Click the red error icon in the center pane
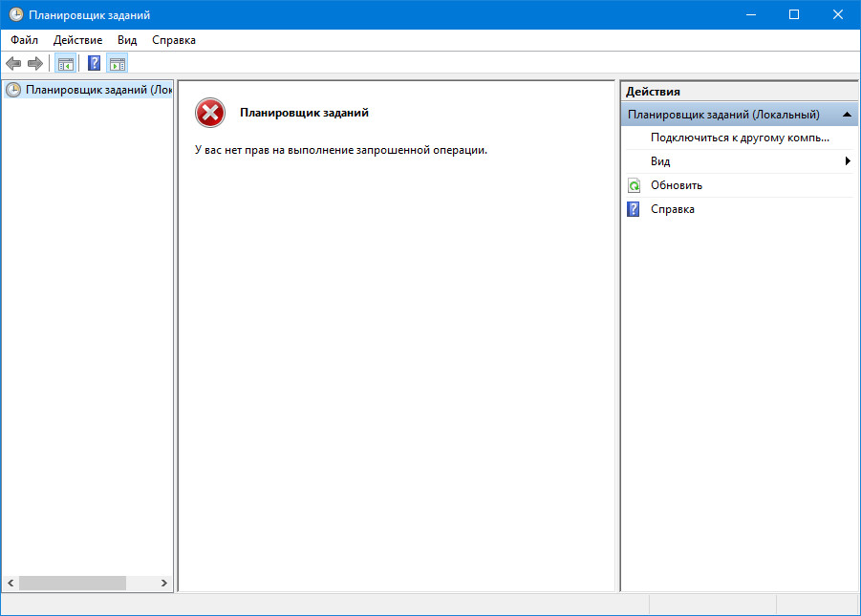 210,113
